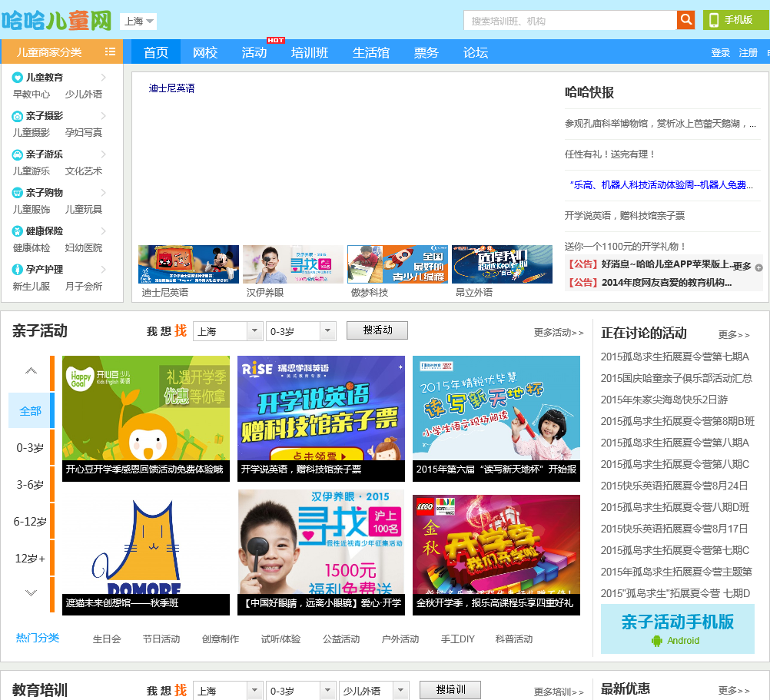Click the plus icon beside 更多 in 公告
This screenshot has width=770, height=700.
758,267
